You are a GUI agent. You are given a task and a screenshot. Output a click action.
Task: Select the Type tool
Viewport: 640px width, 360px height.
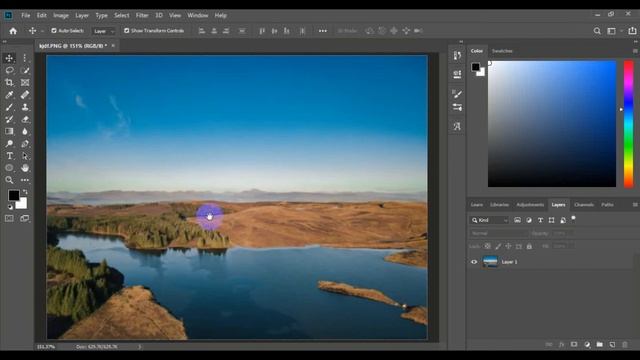point(9,156)
